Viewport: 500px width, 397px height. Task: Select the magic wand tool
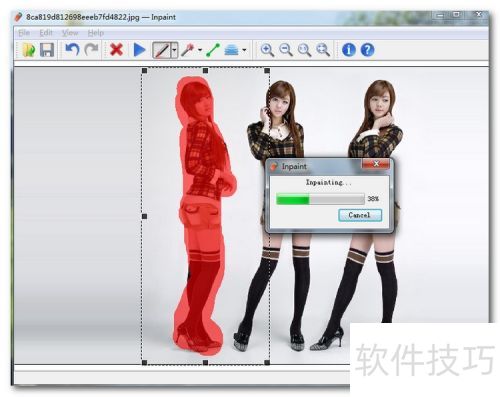point(188,50)
